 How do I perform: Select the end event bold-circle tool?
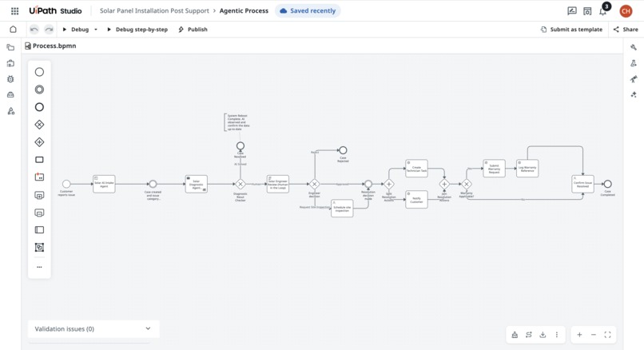[39, 107]
